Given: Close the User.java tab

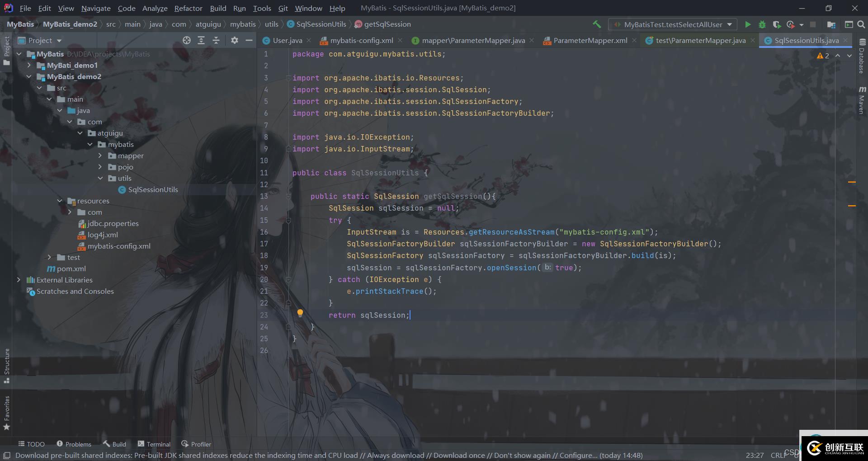Looking at the screenshot, I should 309,40.
